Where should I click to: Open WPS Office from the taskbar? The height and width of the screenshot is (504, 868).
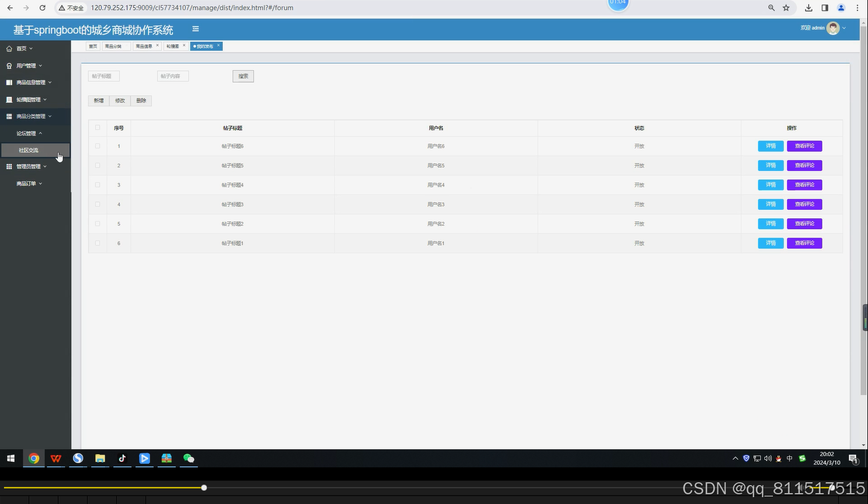56,458
